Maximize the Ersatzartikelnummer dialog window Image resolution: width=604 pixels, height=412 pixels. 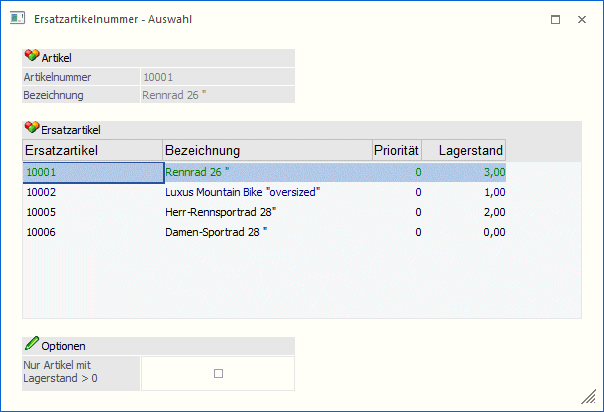555,18
